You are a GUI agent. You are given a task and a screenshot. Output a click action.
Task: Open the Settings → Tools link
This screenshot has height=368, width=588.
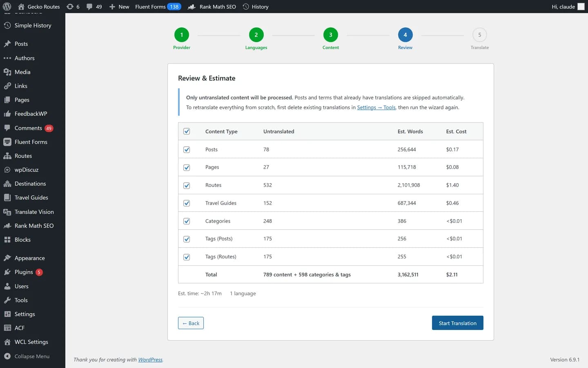click(x=376, y=107)
